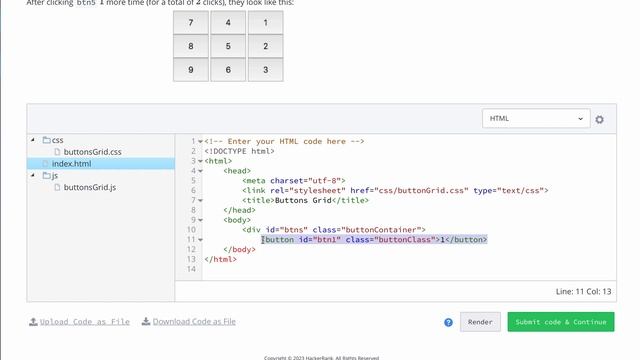Click the Upload Code as File link
Screen dimensions: 640x360
[84, 322]
